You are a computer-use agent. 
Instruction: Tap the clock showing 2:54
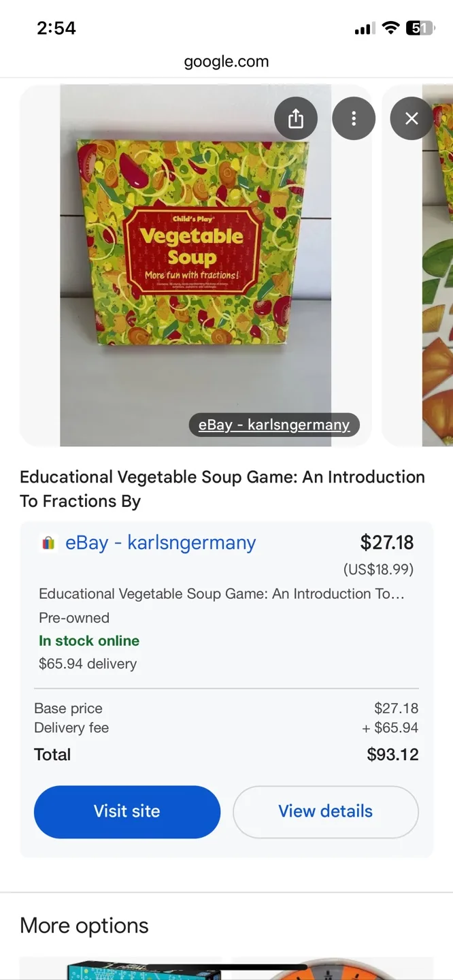point(56,28)
